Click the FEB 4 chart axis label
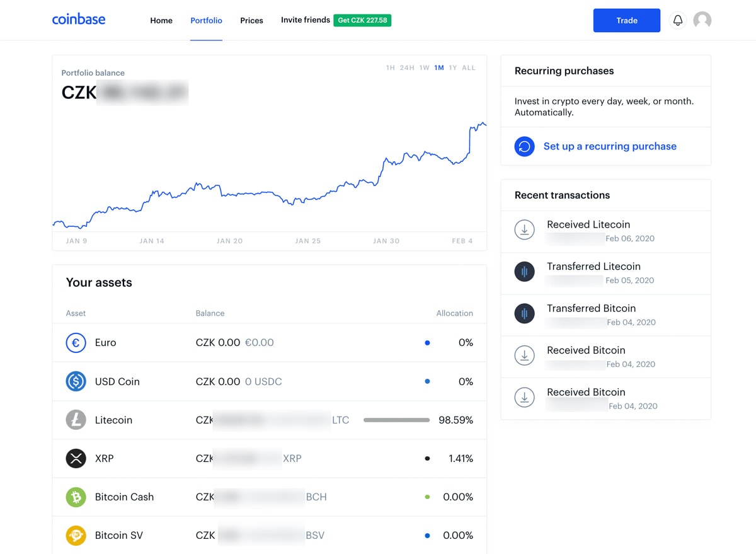Image resolution: width=756 pixels, height=554 pixels. [x=462, y=241]
